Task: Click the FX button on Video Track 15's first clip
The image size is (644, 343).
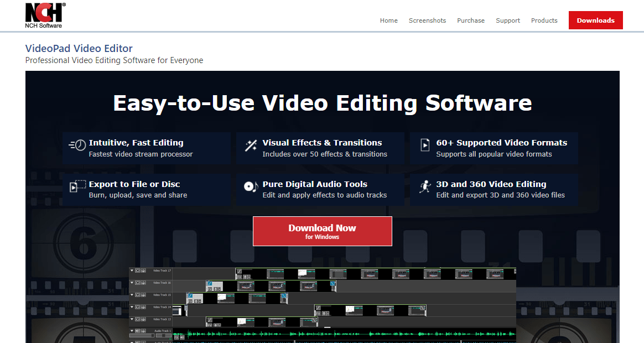Action: [190, 302]
